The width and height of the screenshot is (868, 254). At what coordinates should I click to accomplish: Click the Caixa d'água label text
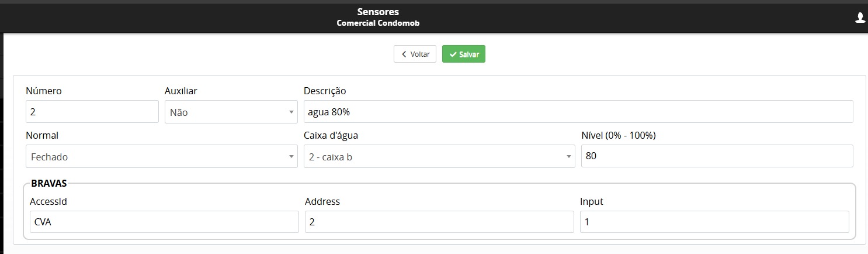331,135
